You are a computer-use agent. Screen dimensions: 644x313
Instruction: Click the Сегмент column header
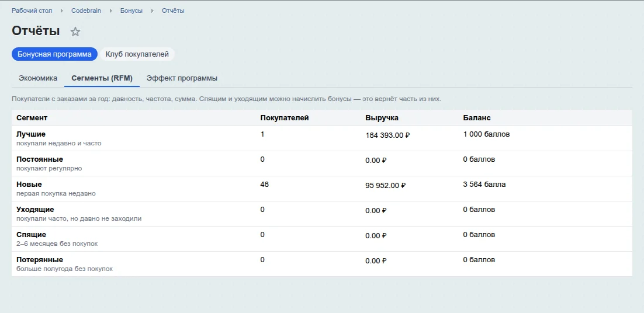pos(32,118)
